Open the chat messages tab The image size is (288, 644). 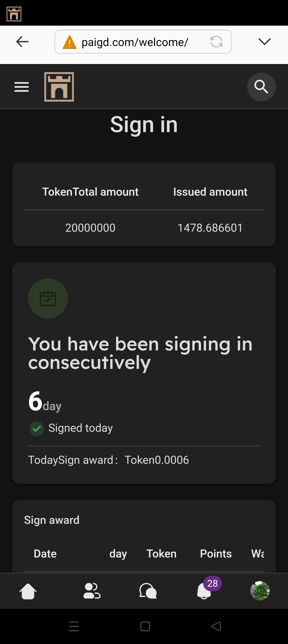pos(148,591)
